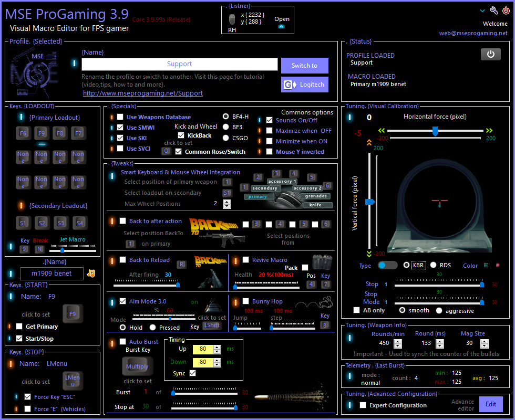Screen dimensions: 515x420
Task: Flip the Type toggle switch
Action: [388, 265]
